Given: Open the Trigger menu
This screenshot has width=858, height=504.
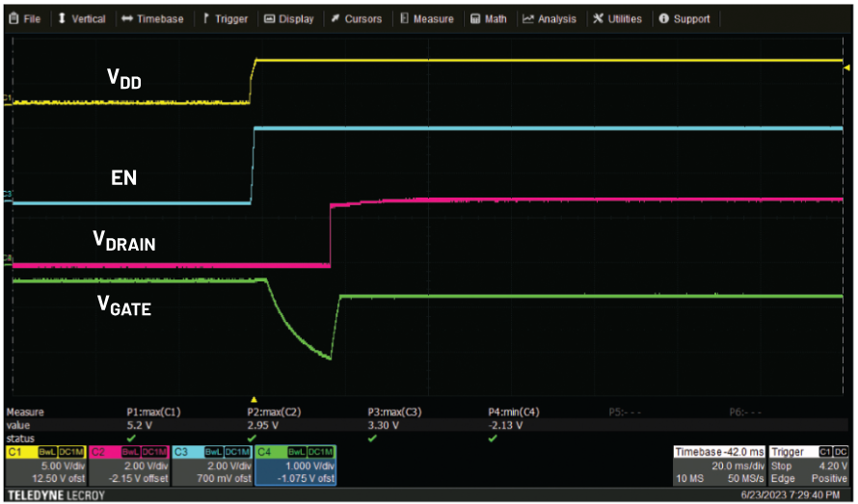Looking at the screenshot, I should click(225, 18).
